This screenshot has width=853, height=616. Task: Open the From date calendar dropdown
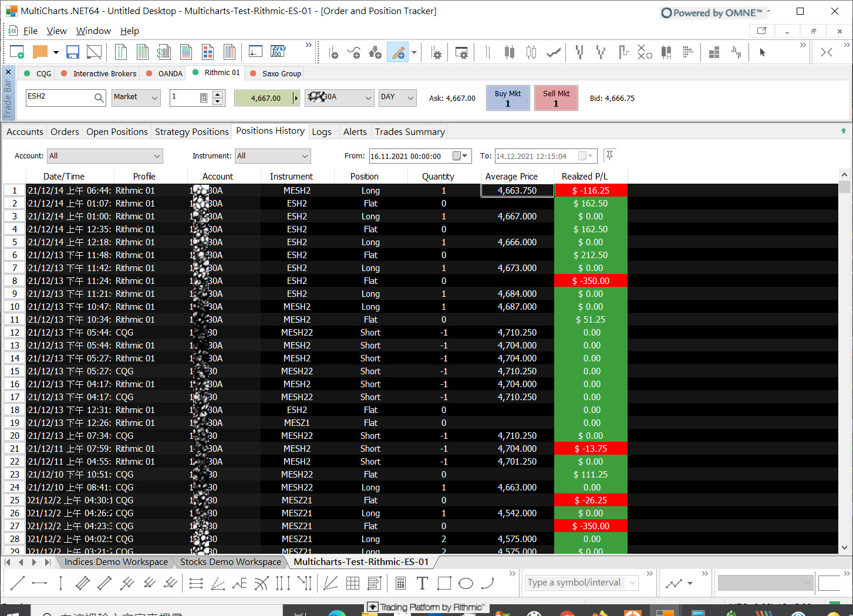[x=461, y=156]
